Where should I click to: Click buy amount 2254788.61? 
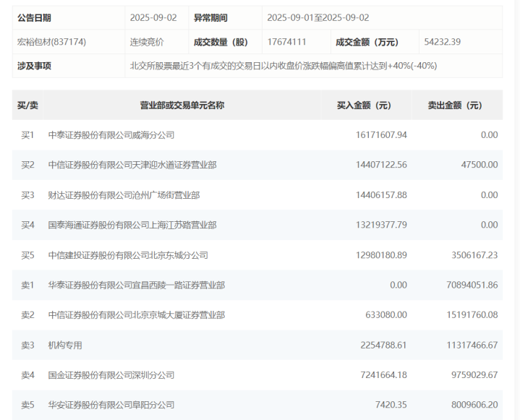click(384, 345)
